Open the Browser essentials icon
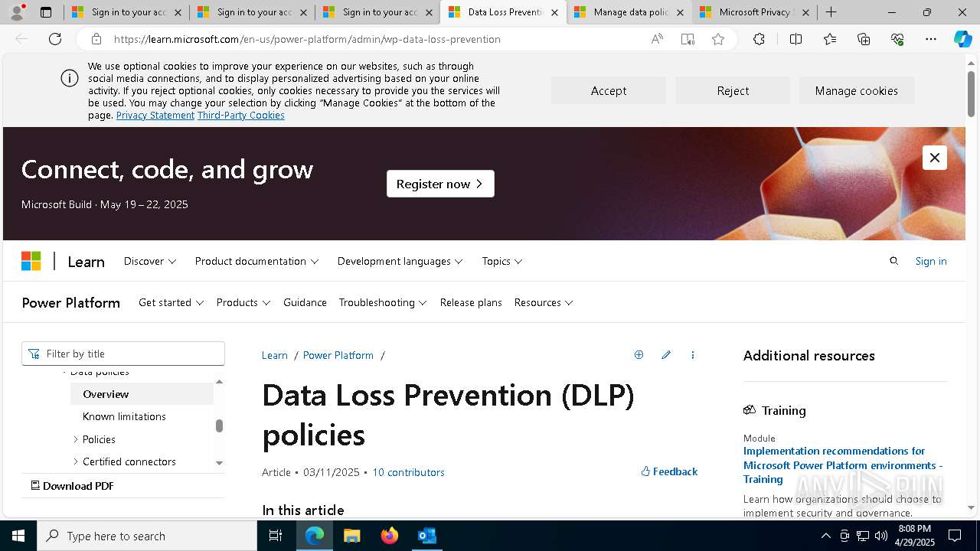The image size is (980, 551). (x=897, y=39)
